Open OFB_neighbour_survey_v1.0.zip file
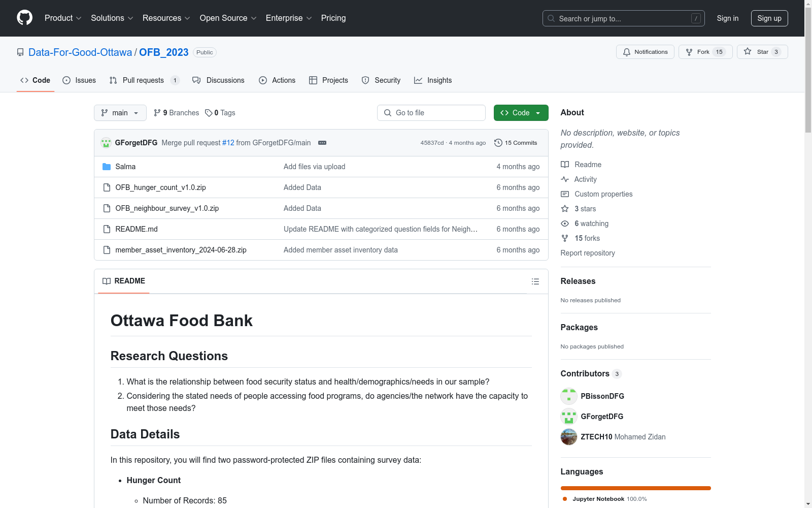This screenshot has height=508, width=812. (x=167, y=208)
